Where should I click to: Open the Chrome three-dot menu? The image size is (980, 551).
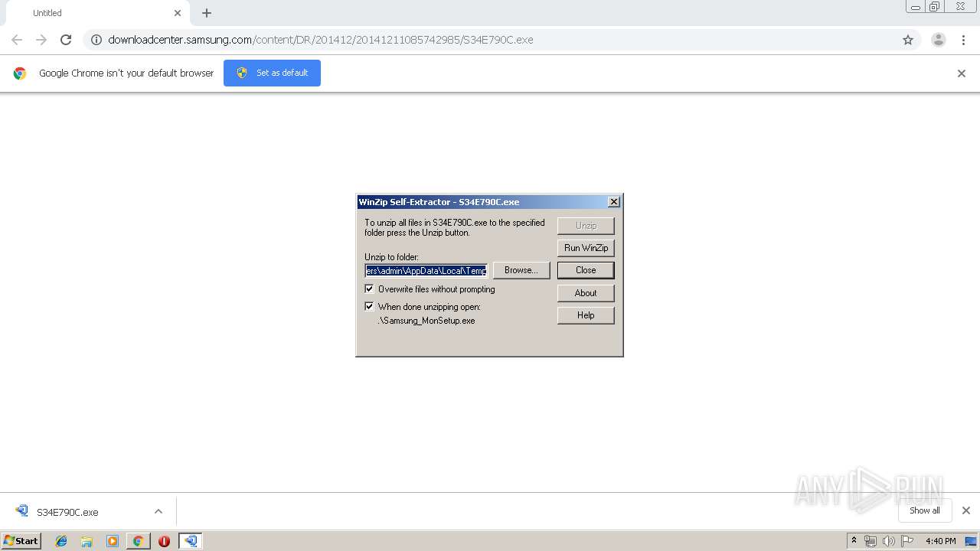point(963,40)
